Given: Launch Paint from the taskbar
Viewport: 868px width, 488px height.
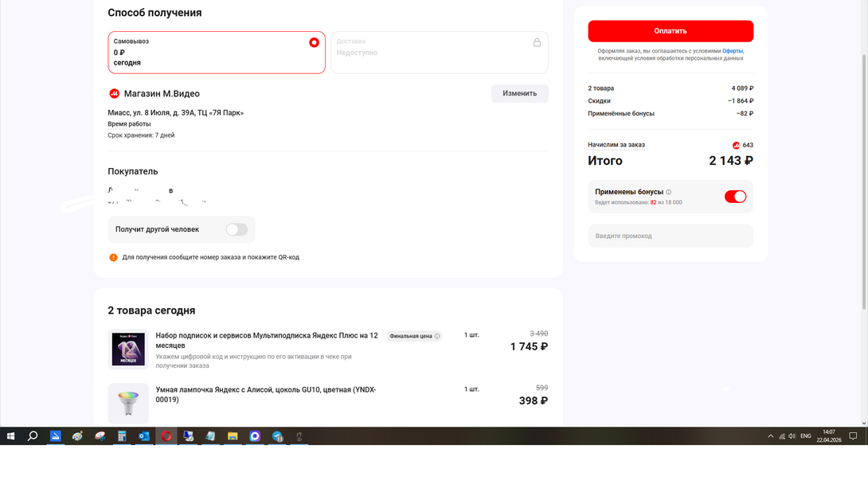Looking at the screenshot, I should pyautogui.click(x=77, y=436).
